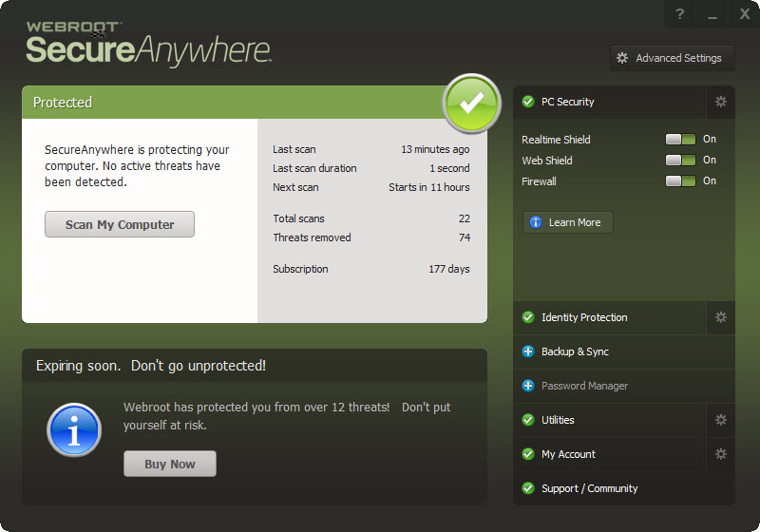Screen dimensions: 760x532
Task: Click the Total scans count 22
Action: pos(465,218)
